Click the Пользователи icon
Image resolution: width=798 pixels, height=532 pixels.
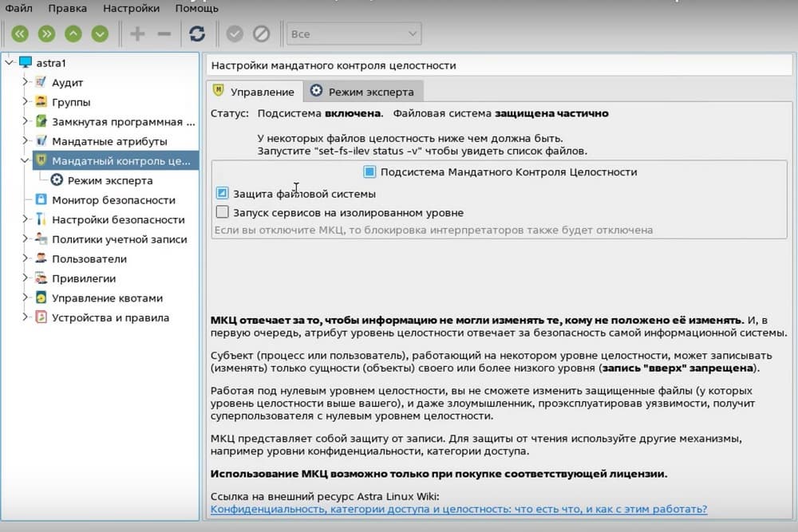tap(41, 258)
